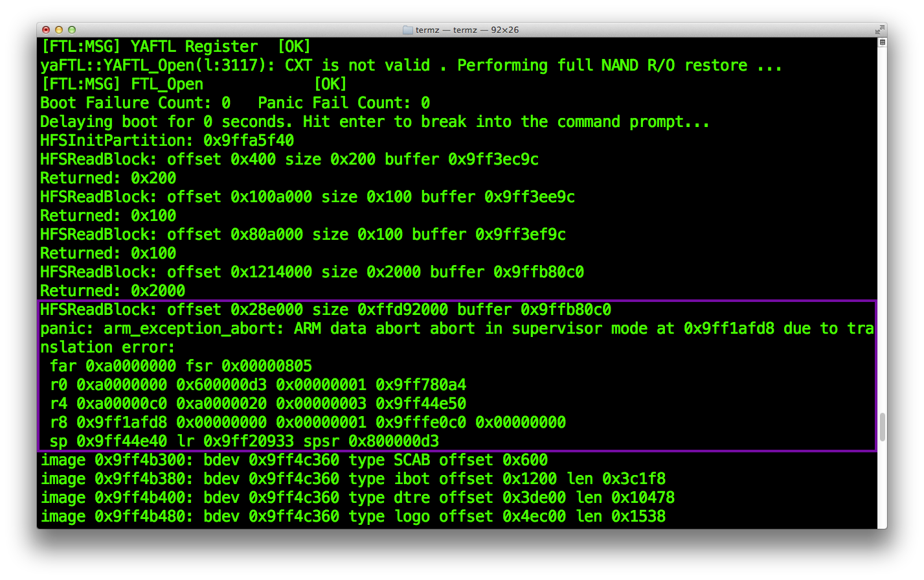924x580 pixels.
Task: Click the "Boot Failure Count: 0" text
Action: click(x=135, y=103)
